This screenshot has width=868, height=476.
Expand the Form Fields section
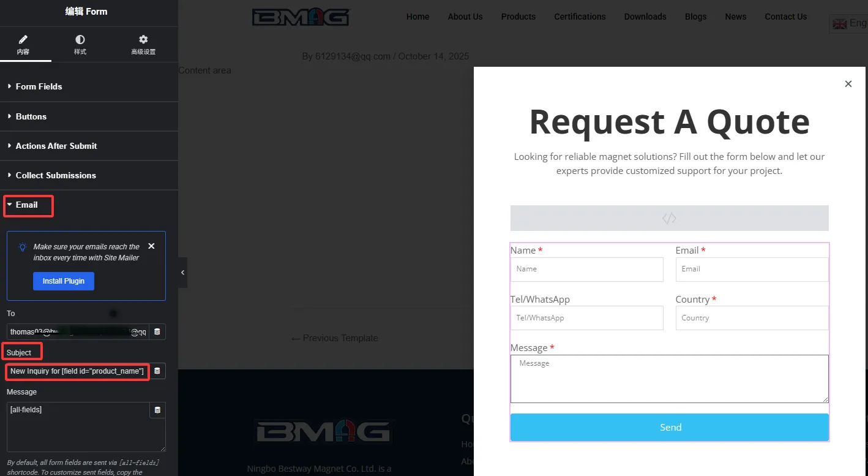click(39, 86)
